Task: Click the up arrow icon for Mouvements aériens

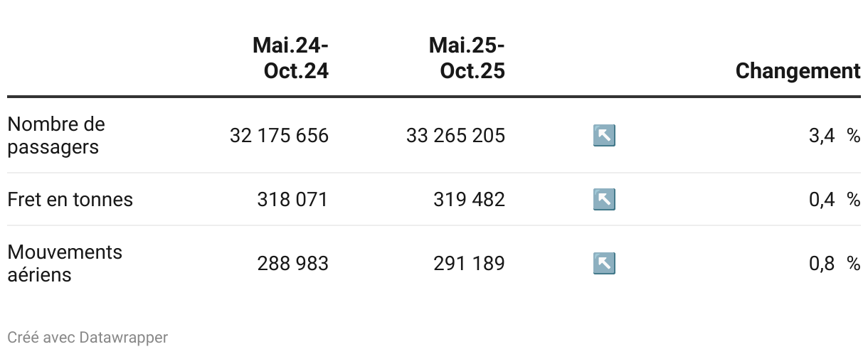Action: 604,264
